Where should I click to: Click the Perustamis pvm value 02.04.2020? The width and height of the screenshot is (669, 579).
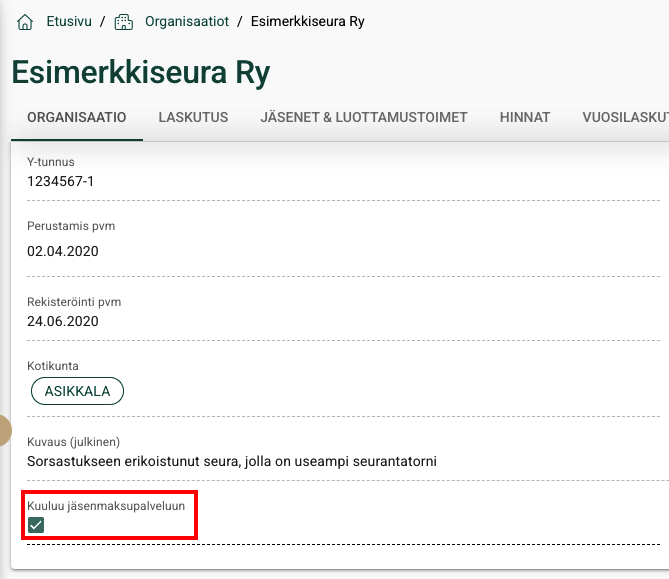click(63, 251)
